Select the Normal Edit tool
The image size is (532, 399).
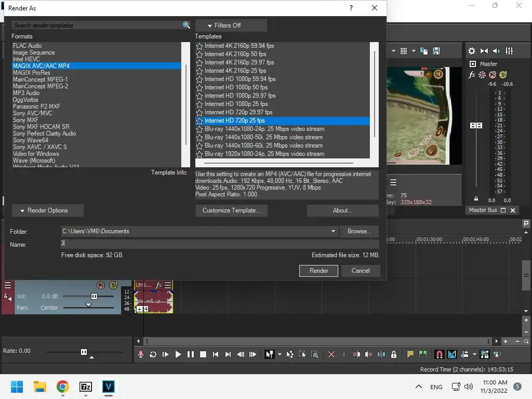point(270,354)
